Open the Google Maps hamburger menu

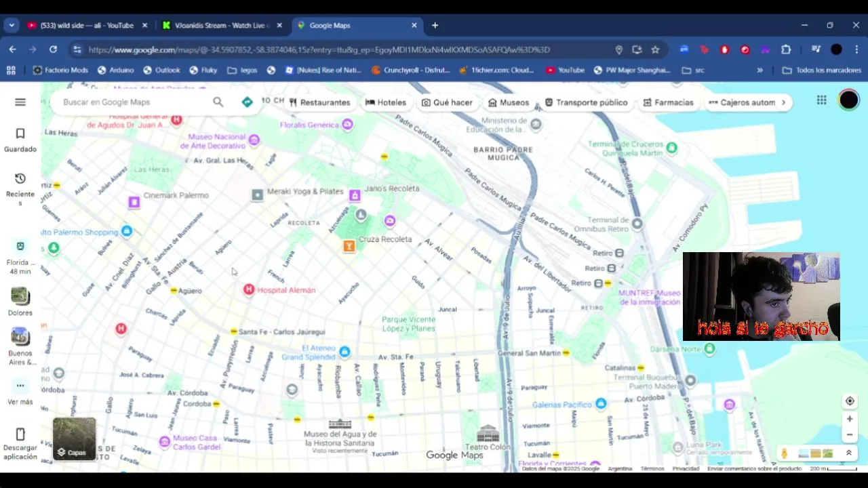[x=20, y=102]
